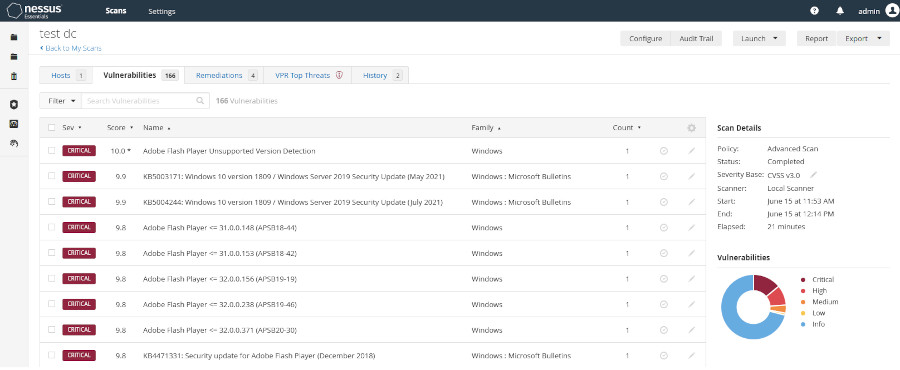
Task: Open the Settings top menu
Action: tap(162, 11)
